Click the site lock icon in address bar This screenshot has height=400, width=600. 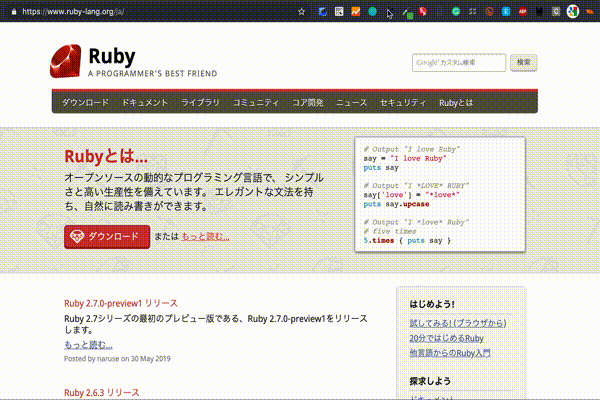point(14,12)
